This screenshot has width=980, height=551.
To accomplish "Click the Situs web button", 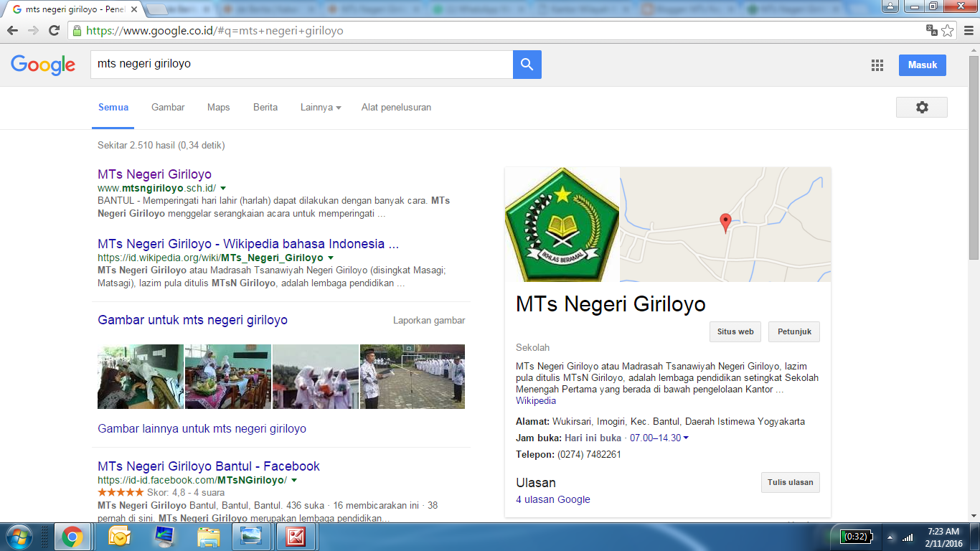I will click(735, 331).
